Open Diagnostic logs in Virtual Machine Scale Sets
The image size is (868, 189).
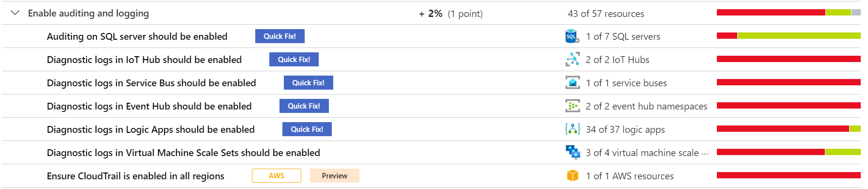(x=184, y=153)
